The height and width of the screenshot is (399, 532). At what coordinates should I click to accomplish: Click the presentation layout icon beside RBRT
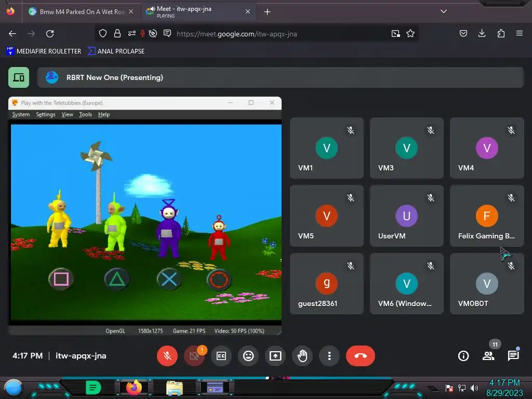click(19, 77)
